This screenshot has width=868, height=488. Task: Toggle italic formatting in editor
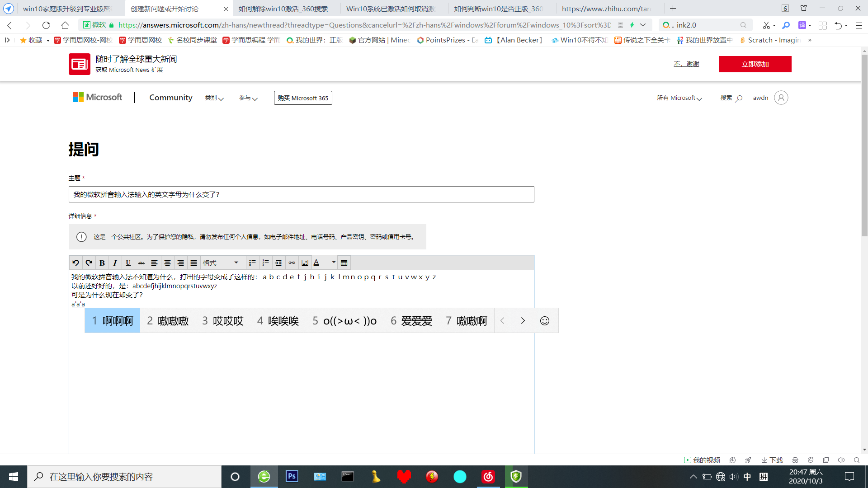115,263
